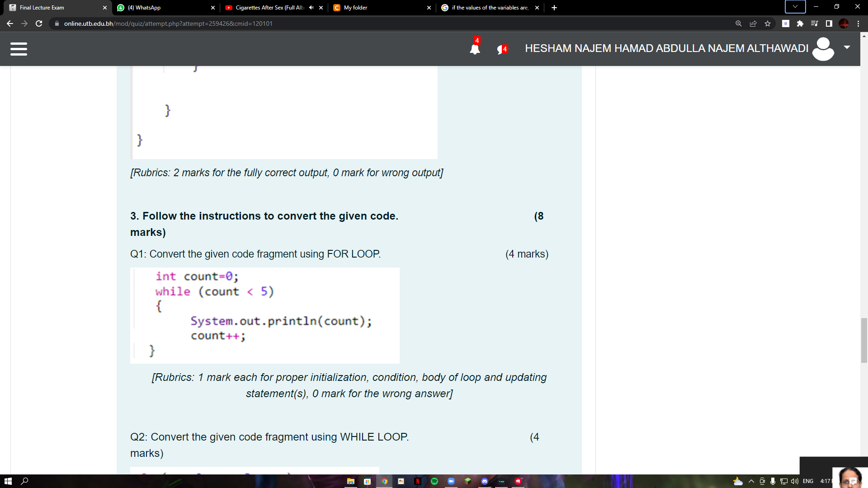Open the Moodle app on the taskbar
Image resolution: width=868 pixels, height=488 pixels.
(401, 482)
